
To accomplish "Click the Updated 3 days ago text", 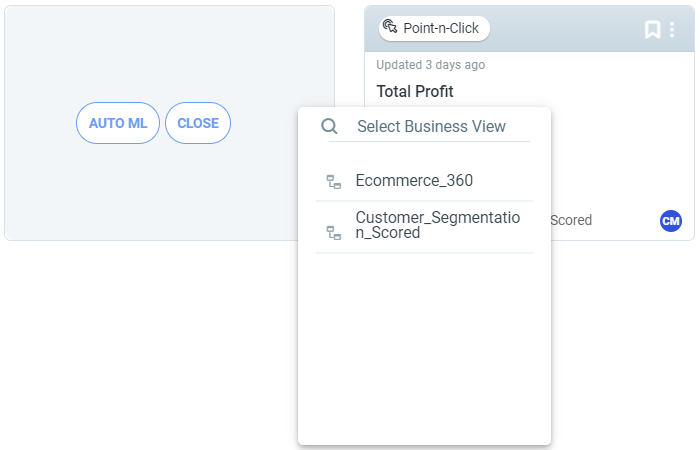I will pyautogui.click(x=430, y=65).
